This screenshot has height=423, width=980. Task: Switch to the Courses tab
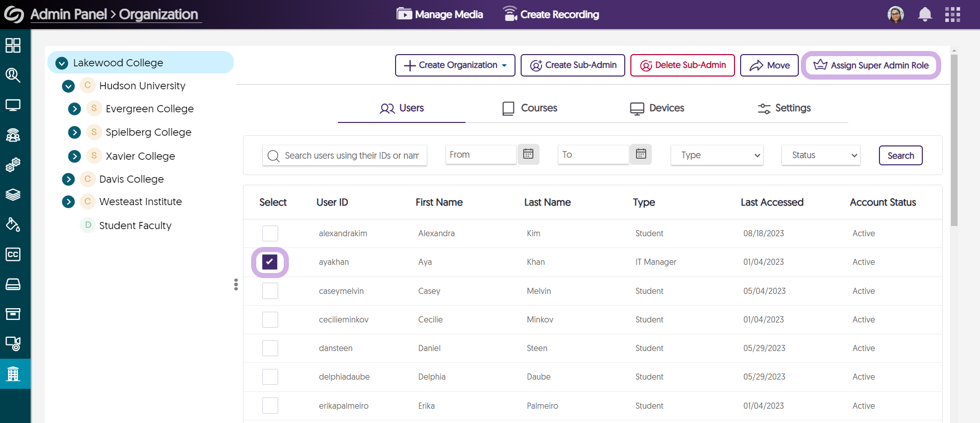(x=529, y=108)
